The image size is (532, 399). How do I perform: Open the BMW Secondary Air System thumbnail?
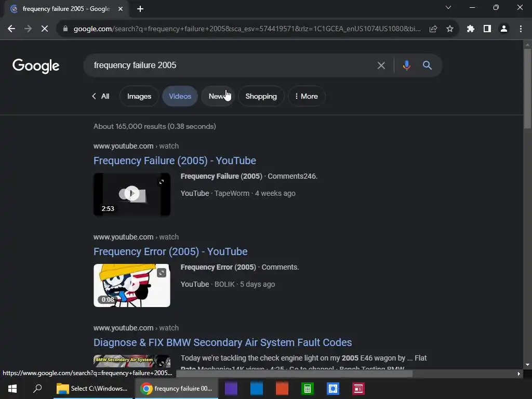tap(131, 361)
